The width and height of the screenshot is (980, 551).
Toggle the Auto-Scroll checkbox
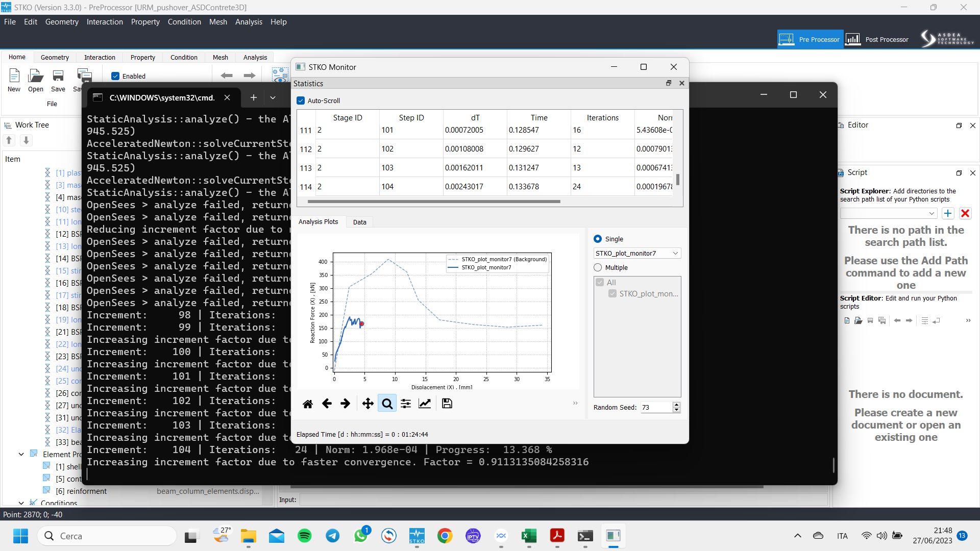pos(301,101)
